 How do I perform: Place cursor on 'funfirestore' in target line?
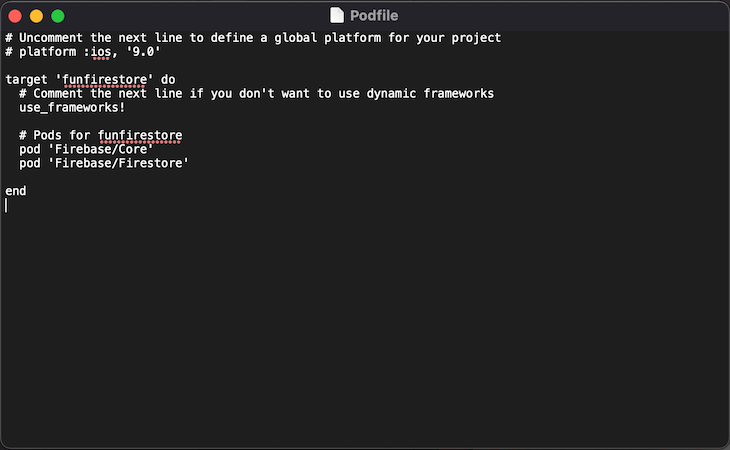click(104, 80)
